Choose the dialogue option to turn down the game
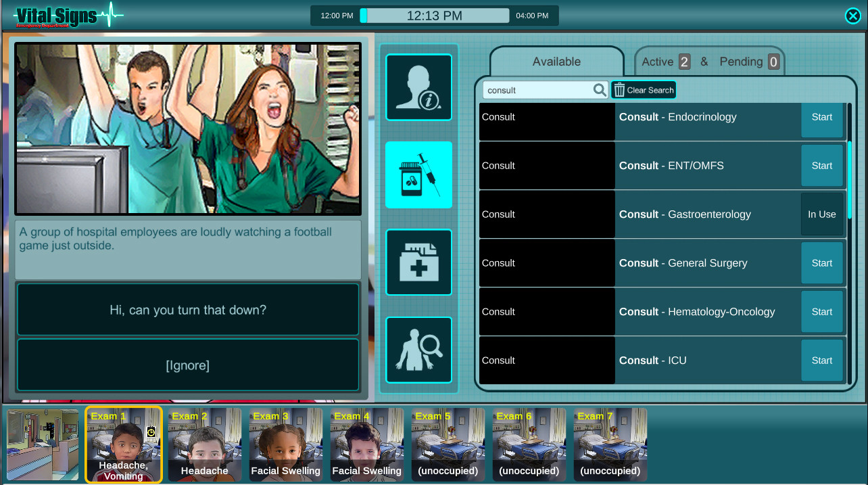The image size is (868, 485). click(188, 309)
